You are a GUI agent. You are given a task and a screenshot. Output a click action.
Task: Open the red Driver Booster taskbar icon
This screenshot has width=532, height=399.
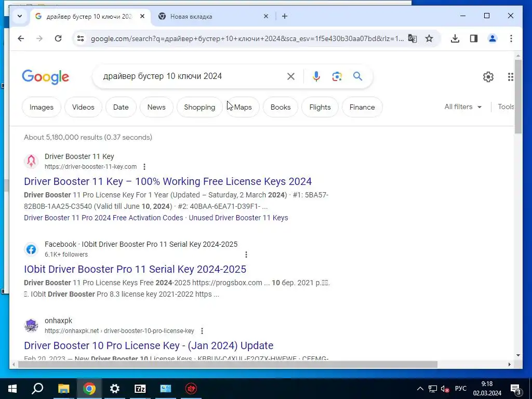coord(191,389)
